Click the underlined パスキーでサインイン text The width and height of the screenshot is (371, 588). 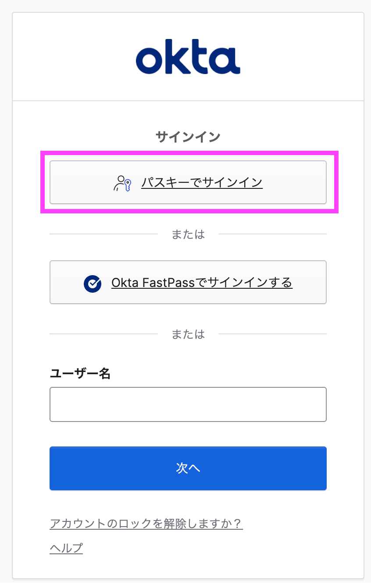pyautogui.click(x=202, y=182)
